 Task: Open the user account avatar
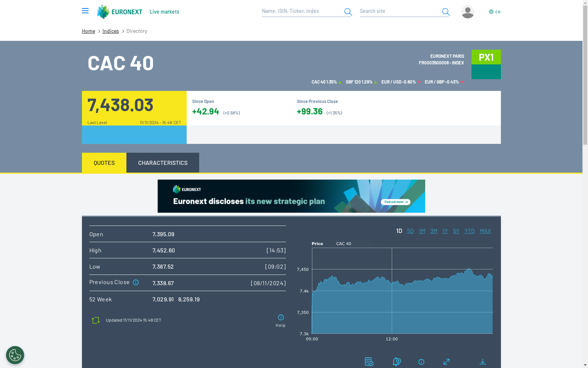tap(468, 12)
